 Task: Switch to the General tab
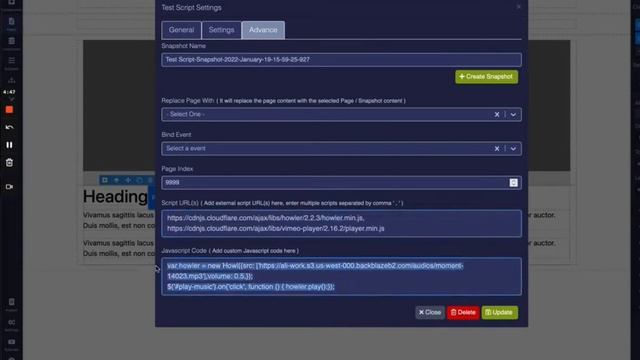click(181, 30)
